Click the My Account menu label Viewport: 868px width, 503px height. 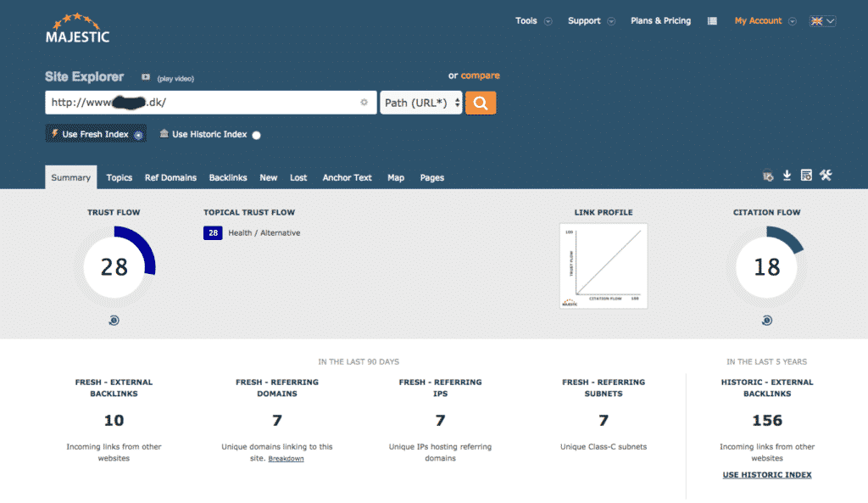click(x=758, y=21)
